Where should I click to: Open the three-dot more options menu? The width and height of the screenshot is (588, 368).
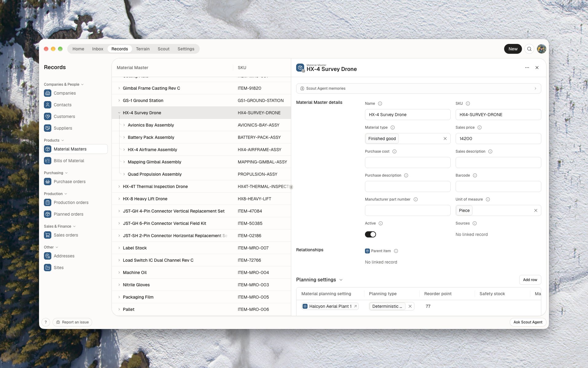(x=527, y=68)
